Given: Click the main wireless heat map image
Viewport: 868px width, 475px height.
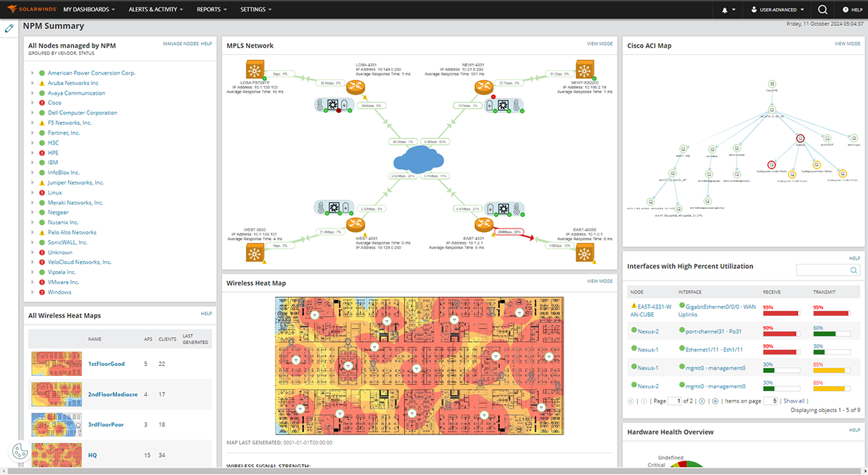Looking at the screenshot, I should (420, 366).
